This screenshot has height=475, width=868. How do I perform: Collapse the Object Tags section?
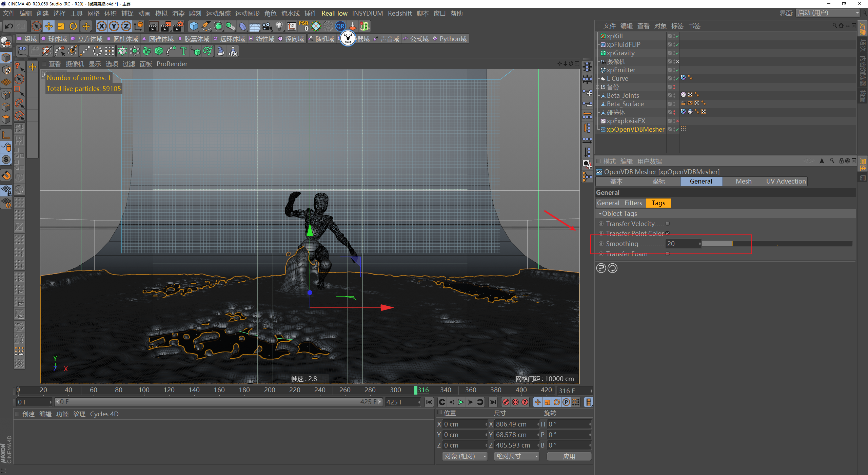pyautogui.click(x=600, y=214)
